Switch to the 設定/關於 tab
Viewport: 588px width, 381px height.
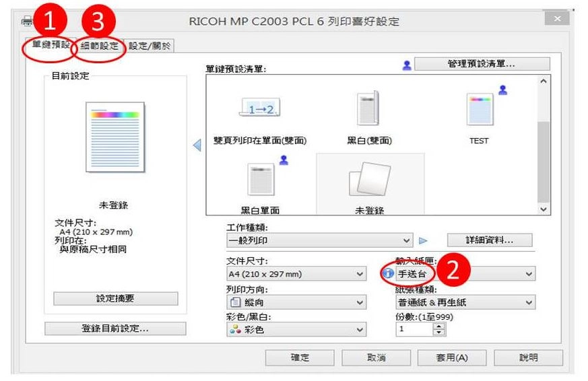(150, 46)
